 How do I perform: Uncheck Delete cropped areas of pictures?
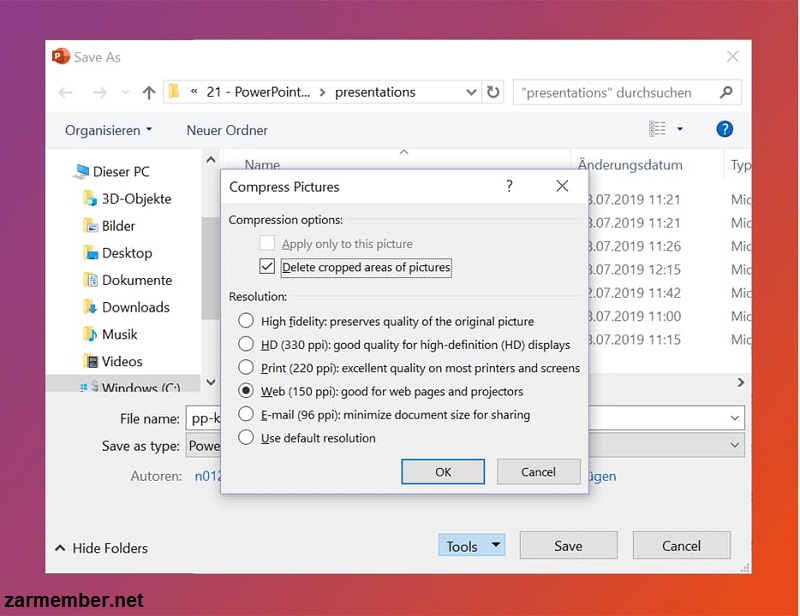point(267,266)
